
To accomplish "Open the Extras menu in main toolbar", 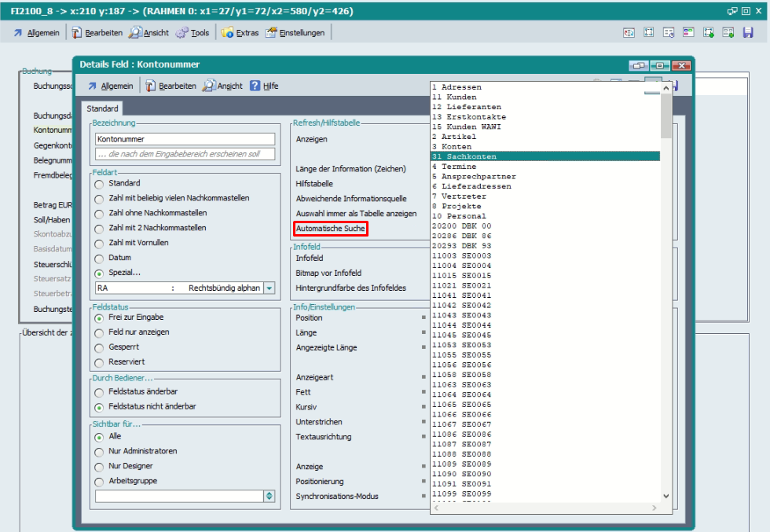I will click(x=240, y=33).
